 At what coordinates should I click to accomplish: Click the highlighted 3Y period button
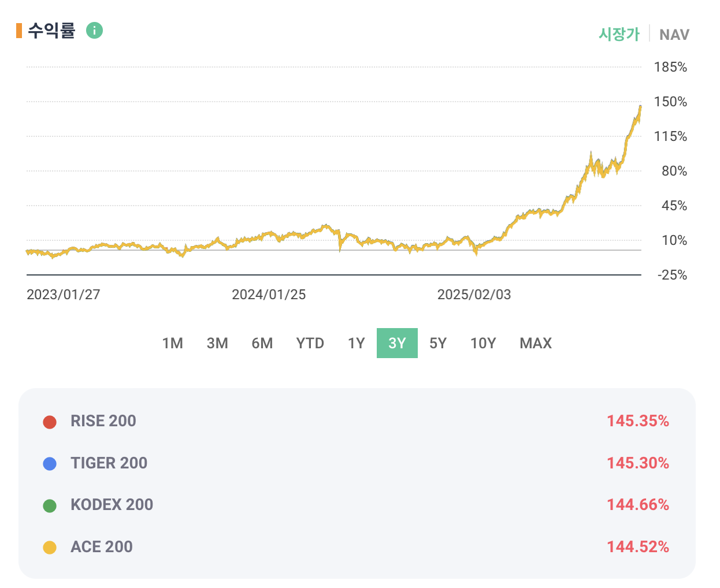tap(397, 343)
